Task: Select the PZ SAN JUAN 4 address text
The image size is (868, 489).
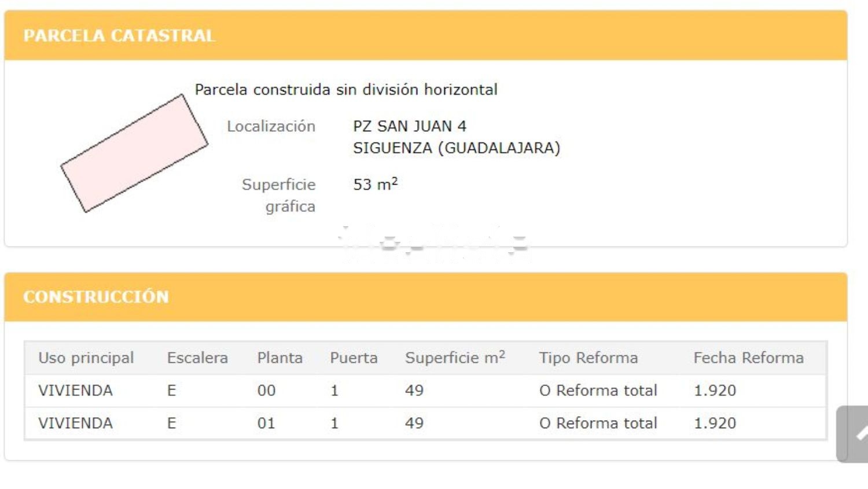Action: click(410, 126)
